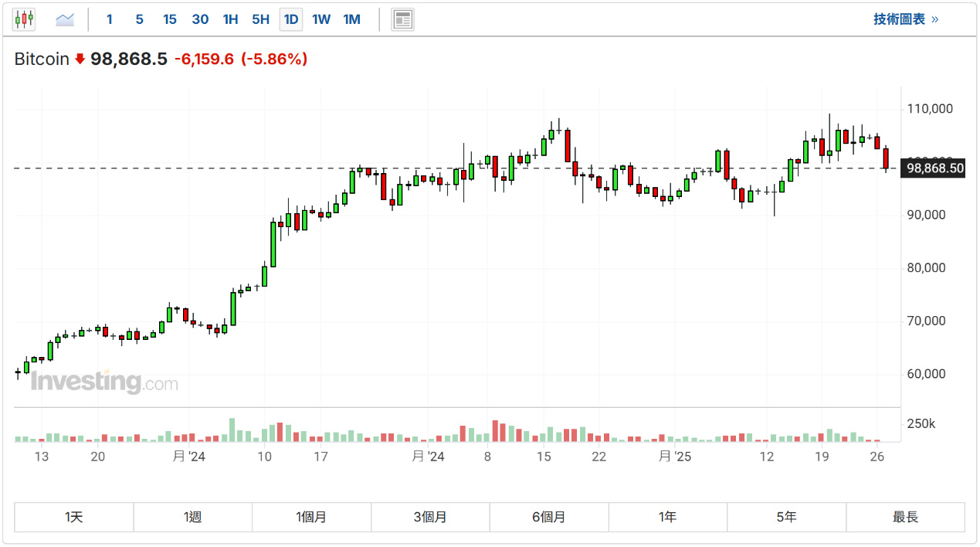This screenshot has height=547, width=980.
Task: Toggle the 1D daily interval
Action: pos(291,19)
